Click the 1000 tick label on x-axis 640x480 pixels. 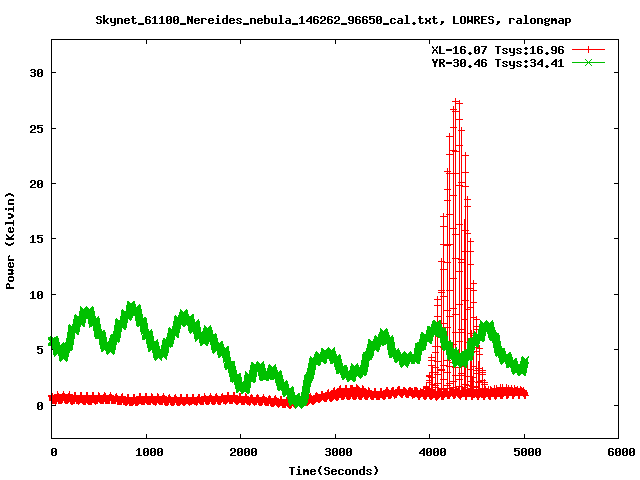(147, 452)
